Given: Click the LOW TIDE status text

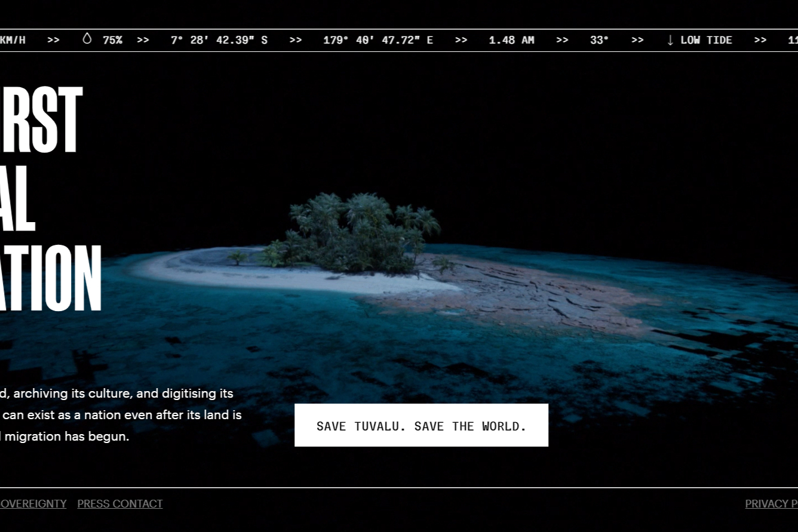Looking at the screenshot, I should pyautogui.click(x=706, y=40).
